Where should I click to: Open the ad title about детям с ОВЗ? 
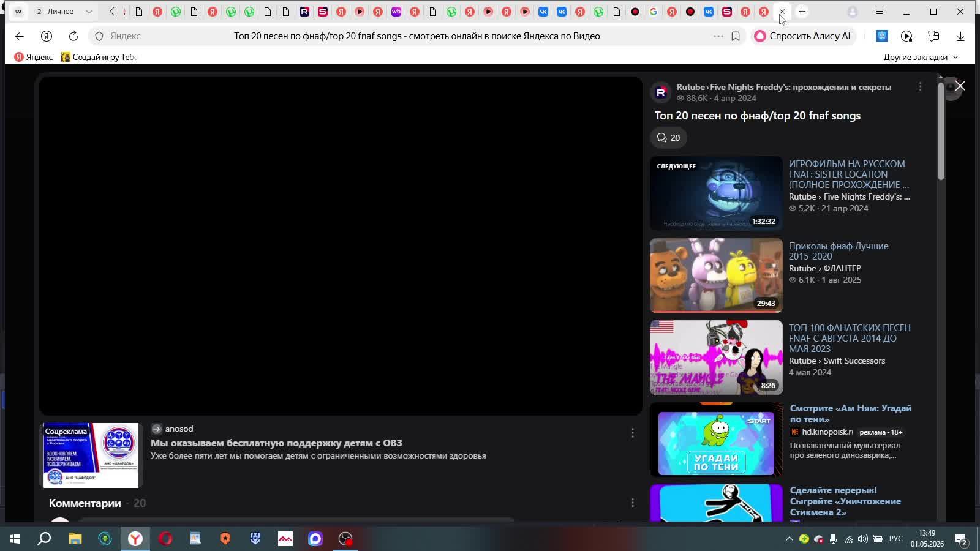(276, 443)
